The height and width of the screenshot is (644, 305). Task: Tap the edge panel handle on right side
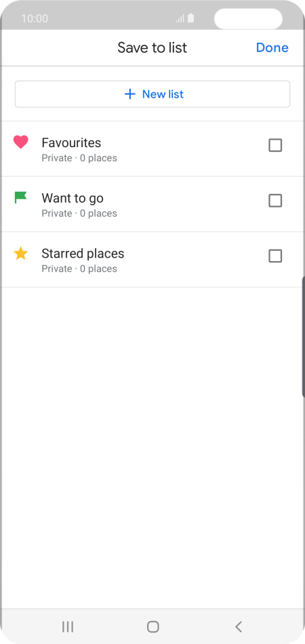coord(303,337)
